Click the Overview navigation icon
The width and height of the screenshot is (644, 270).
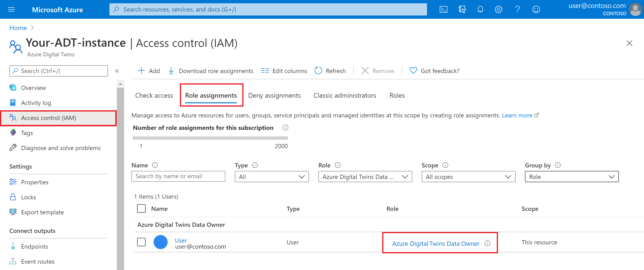click(x=13, y=88)
